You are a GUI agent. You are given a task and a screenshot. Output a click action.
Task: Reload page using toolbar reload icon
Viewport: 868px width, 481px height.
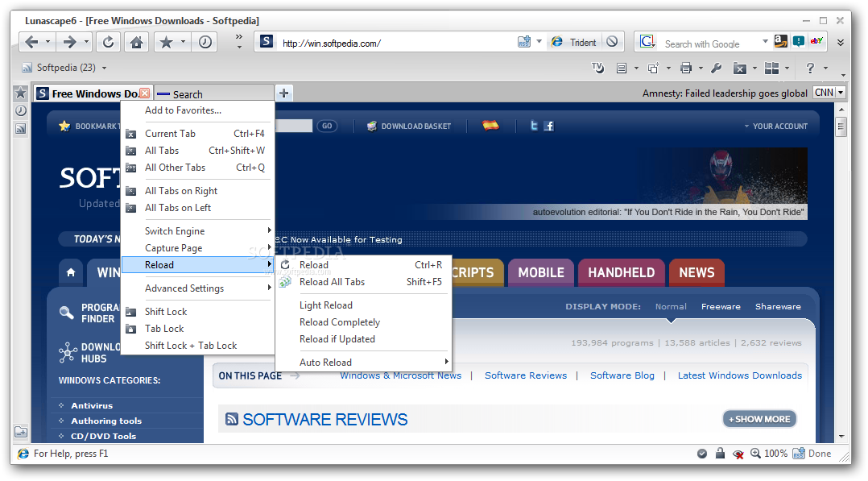tap(109, 42)
